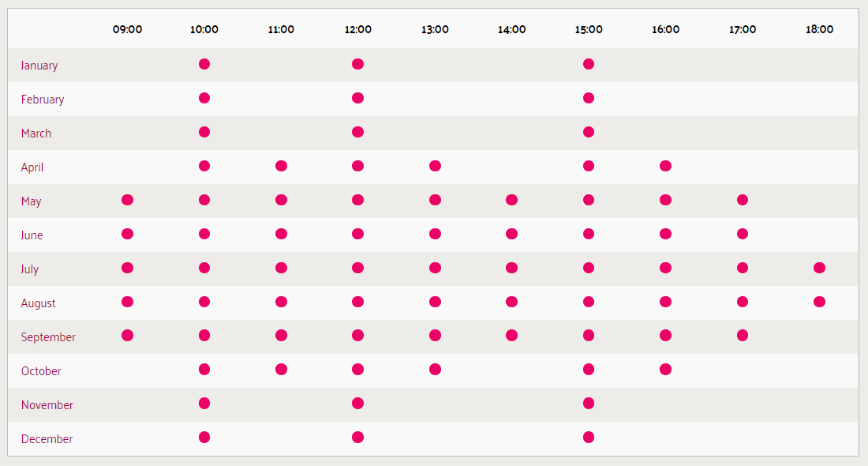Click the December row label
The width and height of the screenshot is (868, 466).
47,439
